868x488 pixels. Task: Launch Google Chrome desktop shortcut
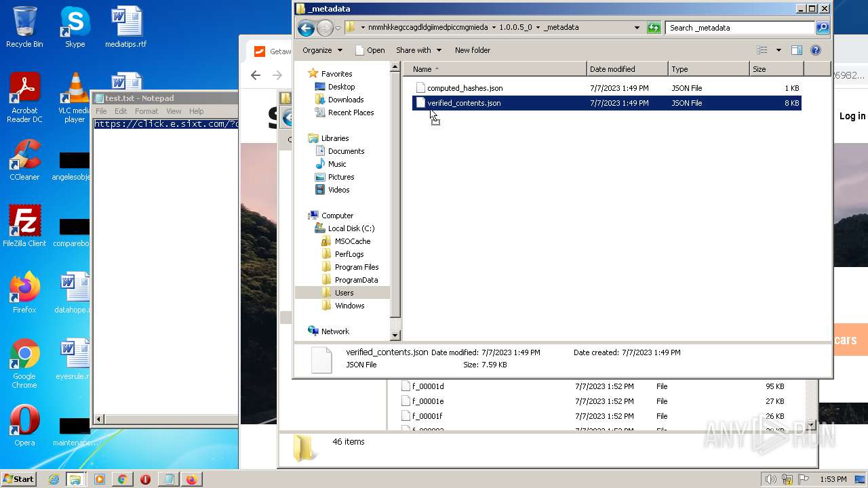[24, 363]
